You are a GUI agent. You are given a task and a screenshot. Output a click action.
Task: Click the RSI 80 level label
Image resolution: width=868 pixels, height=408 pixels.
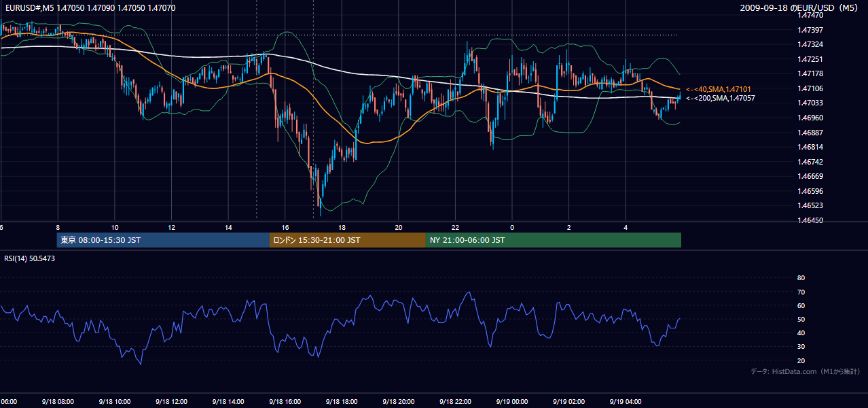tap(801, 278)
